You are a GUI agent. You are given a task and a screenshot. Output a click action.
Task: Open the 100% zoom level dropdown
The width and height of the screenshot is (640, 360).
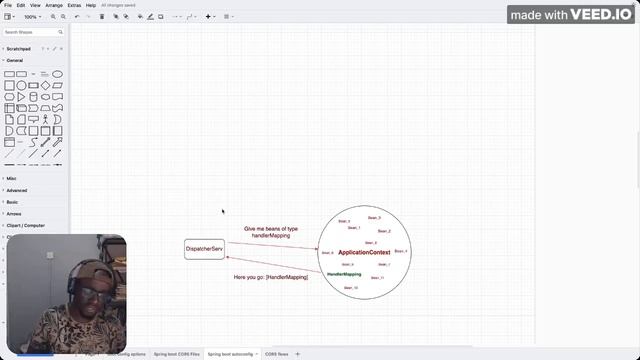tap(33, 17)
